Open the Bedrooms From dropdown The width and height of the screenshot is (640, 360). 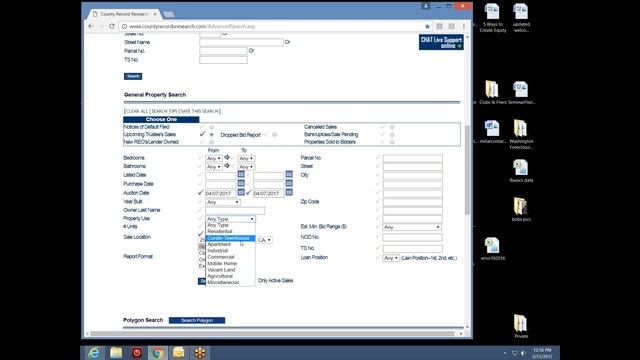click(213, 158)
